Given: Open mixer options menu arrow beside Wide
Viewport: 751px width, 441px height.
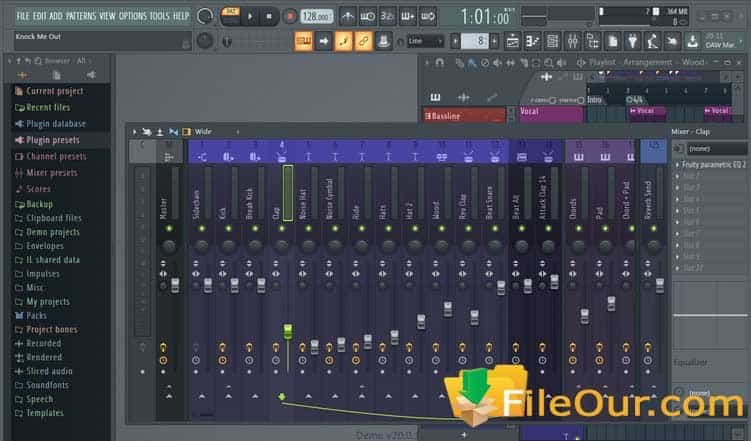Looking at the screenshot, I should [x=135, y=132].
